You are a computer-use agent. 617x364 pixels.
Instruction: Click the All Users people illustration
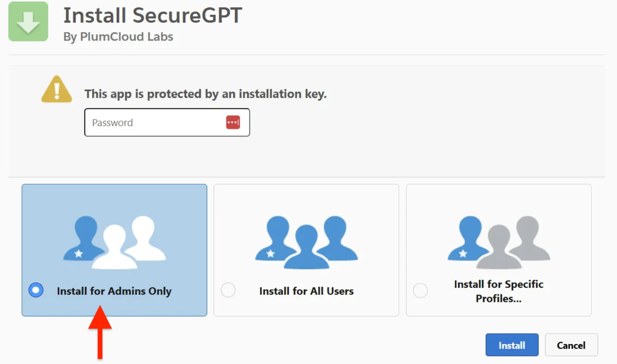coord(306,242)
